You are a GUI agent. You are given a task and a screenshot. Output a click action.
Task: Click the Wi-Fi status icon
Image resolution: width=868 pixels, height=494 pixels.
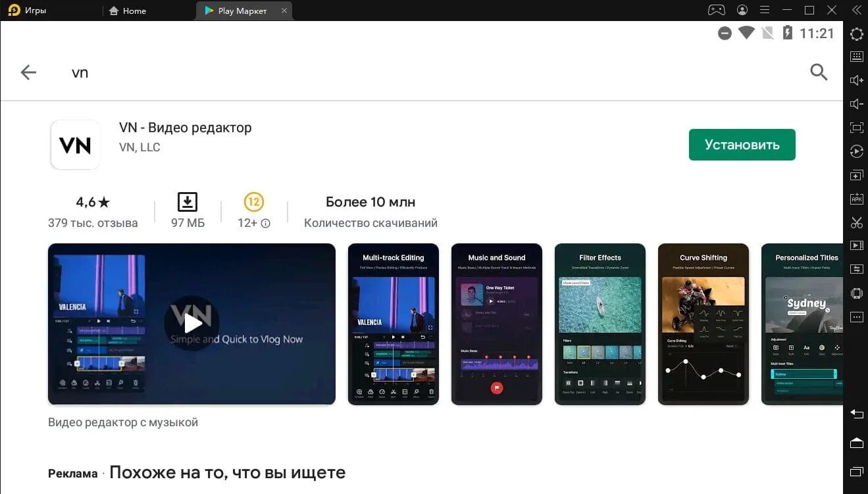click(x=746, y=32)
